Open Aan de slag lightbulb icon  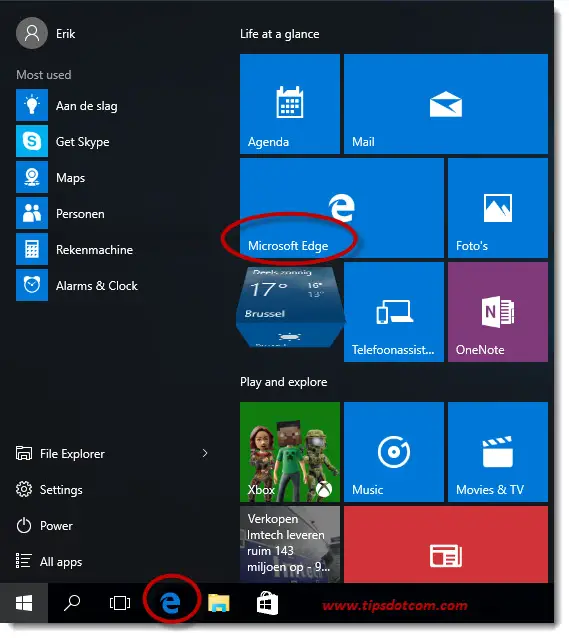(x=32, y=105)
